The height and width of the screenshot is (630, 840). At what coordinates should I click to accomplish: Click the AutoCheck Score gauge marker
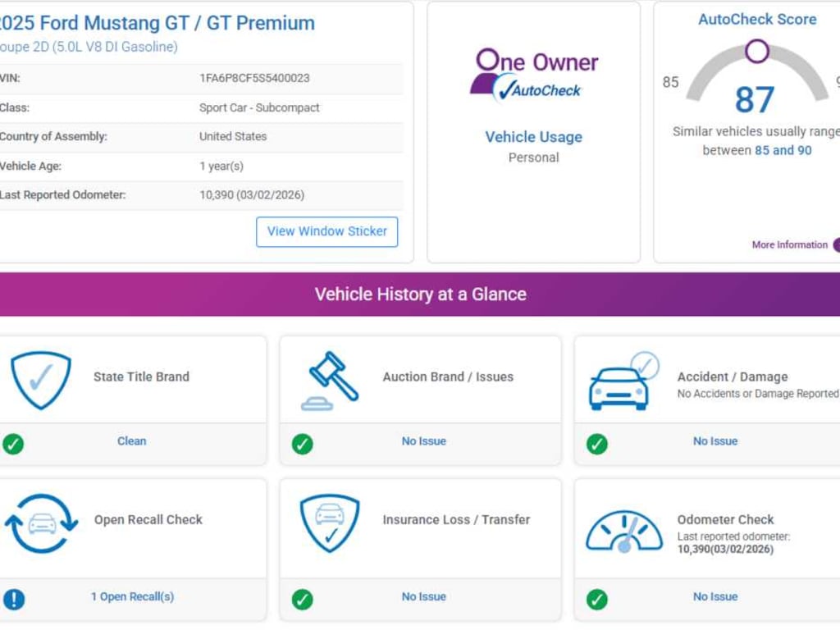(x=757, y=52)
